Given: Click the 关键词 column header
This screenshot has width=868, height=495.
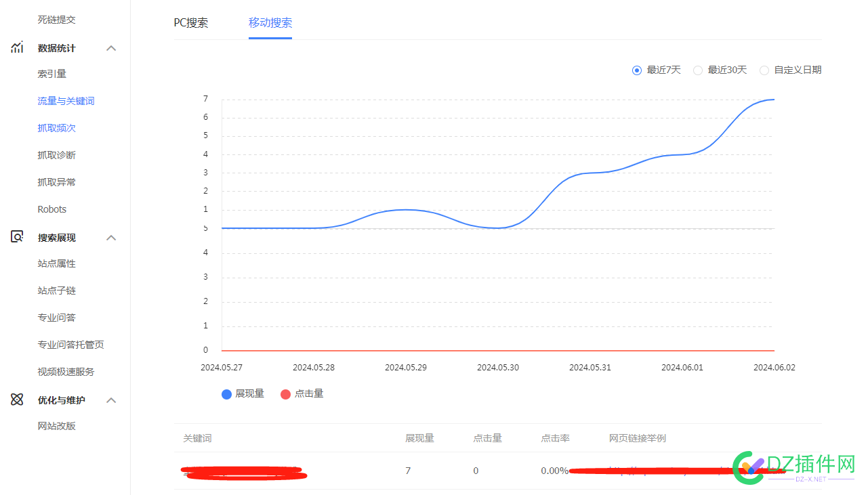Looking at the screenshot, I should 197,438.
